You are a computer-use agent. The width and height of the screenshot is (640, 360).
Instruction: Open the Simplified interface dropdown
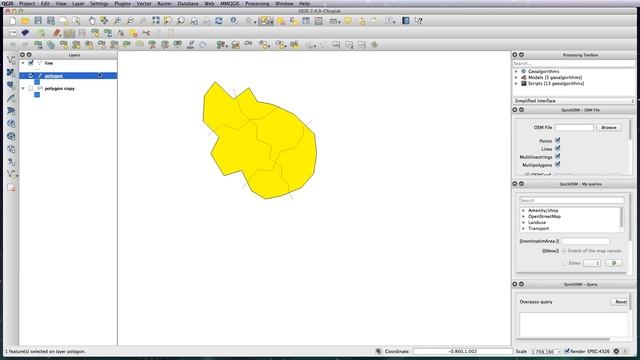click(x=573, y=101)
